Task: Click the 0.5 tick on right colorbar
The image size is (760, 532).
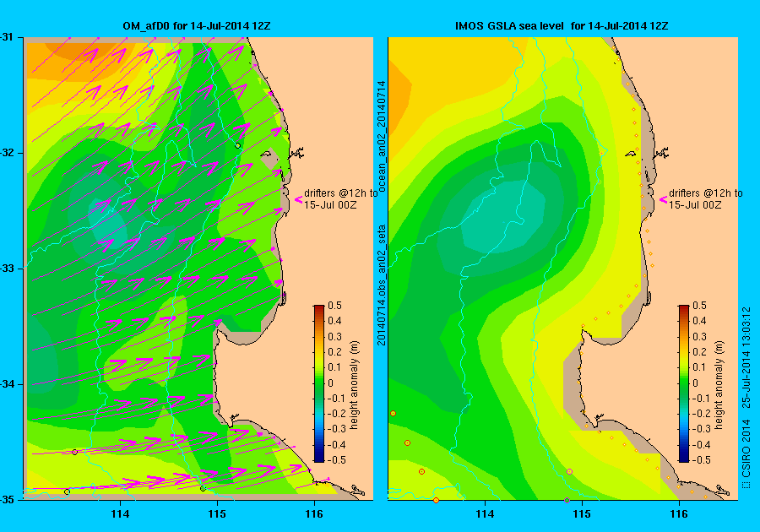Action: pyautogui.click(x=699, y=305)
